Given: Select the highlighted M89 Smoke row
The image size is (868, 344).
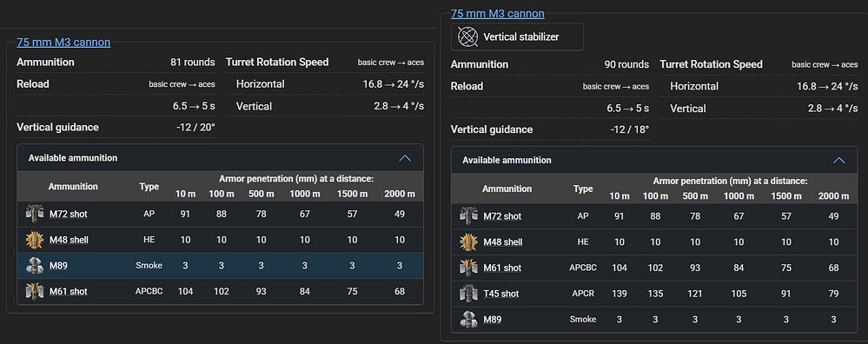Looking at the screenshot, I should [221, 266].
